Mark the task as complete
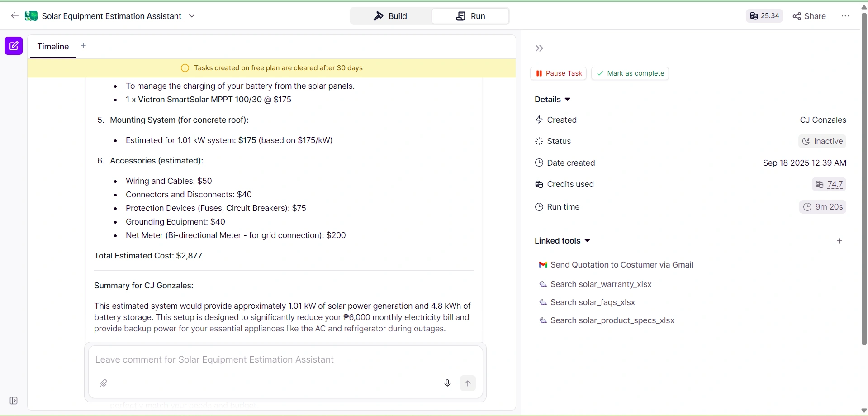The width and height of the screenshot is (868, 416). (630, 73)
